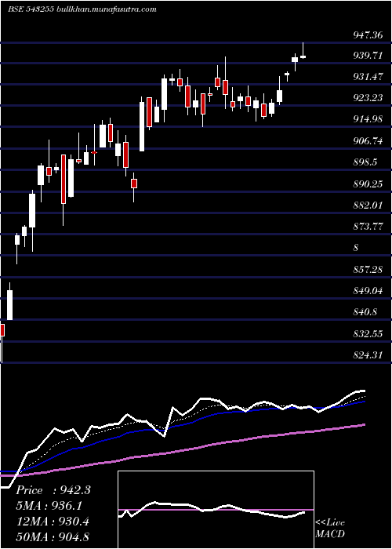
Task: Click the 906.74 price axis label
Action: (368, 141)
